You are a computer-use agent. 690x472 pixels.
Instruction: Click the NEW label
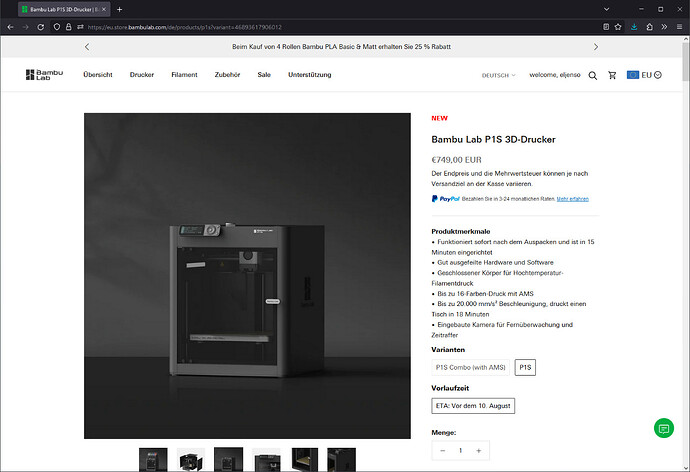(440, 118)
